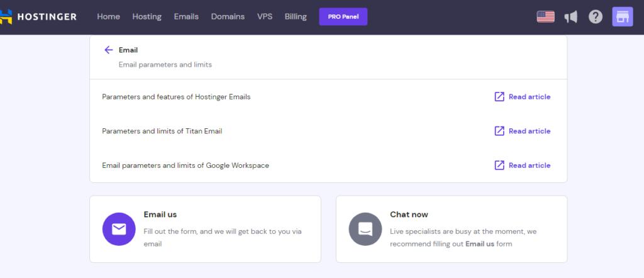
Task: Open the megaphone announcements icon
Action: (x=570, y=17)
